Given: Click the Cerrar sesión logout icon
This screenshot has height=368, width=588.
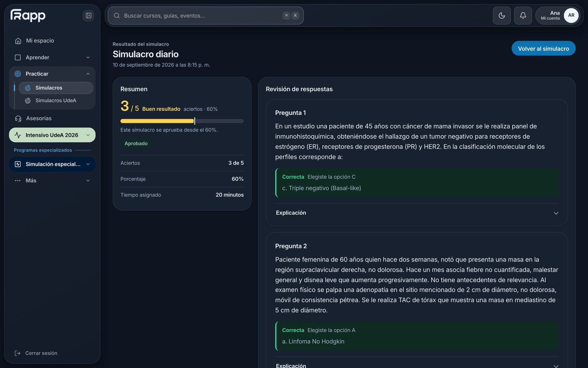Looking at the screenshot, I should pos(17,353).
